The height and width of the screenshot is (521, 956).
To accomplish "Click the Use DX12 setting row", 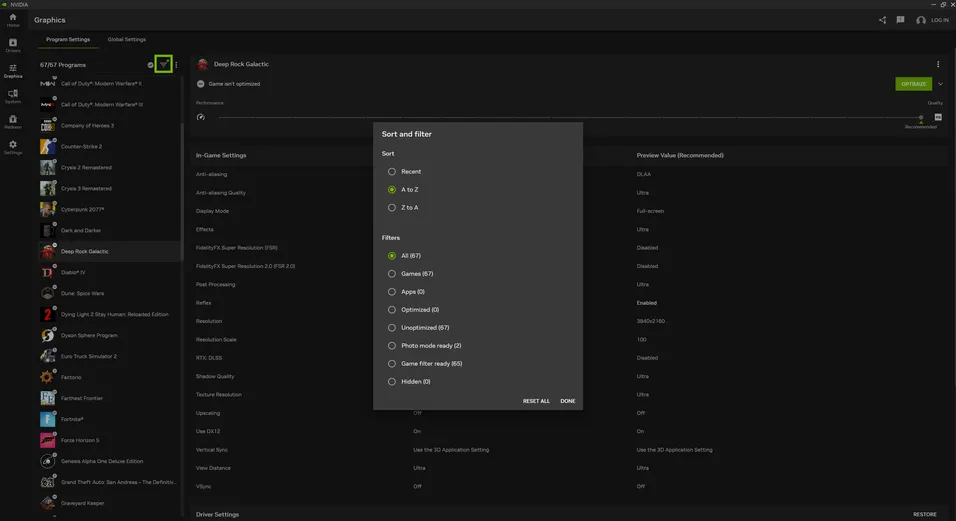I will tap(570, 431).
